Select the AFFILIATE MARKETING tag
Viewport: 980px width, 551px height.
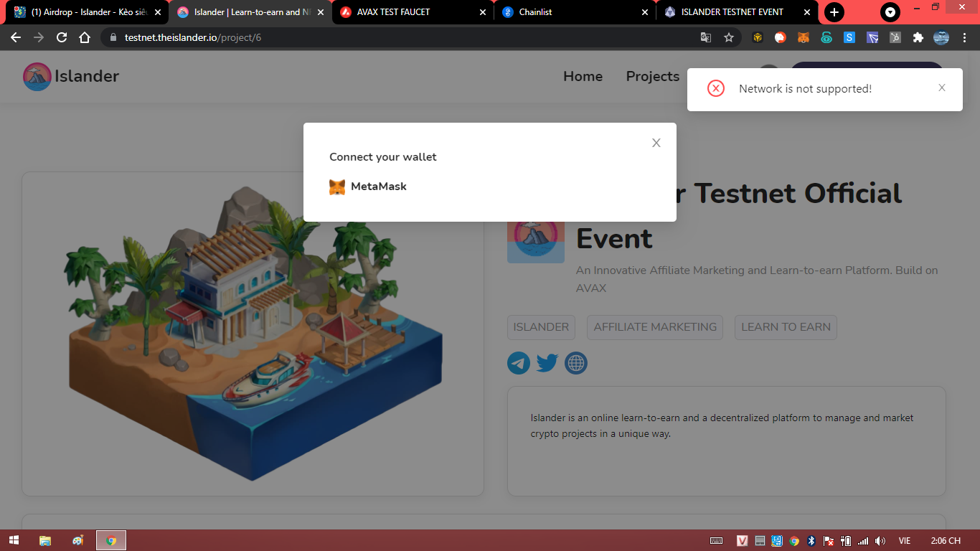click(x=655, y=327)
